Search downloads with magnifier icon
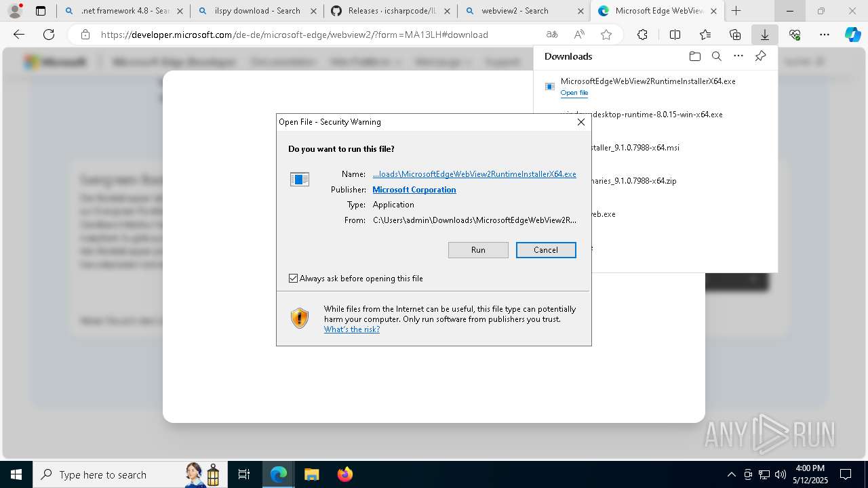Screen dimensions: 868x488 [716, 56]
